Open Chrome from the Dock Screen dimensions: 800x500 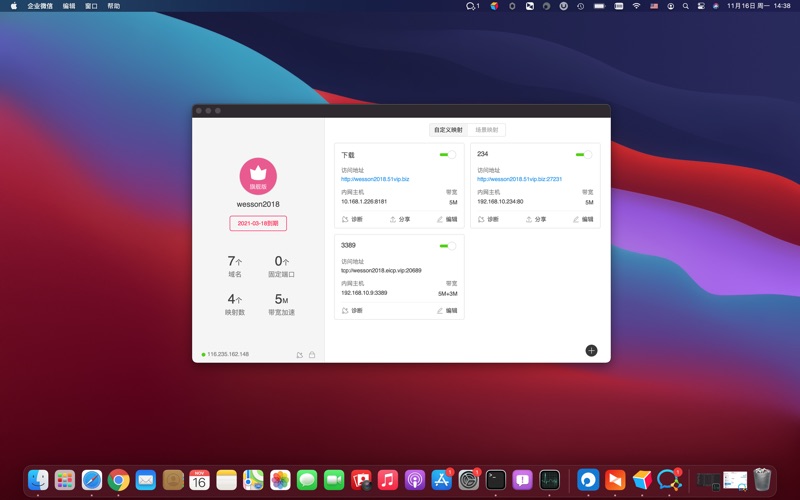[118, 480]
